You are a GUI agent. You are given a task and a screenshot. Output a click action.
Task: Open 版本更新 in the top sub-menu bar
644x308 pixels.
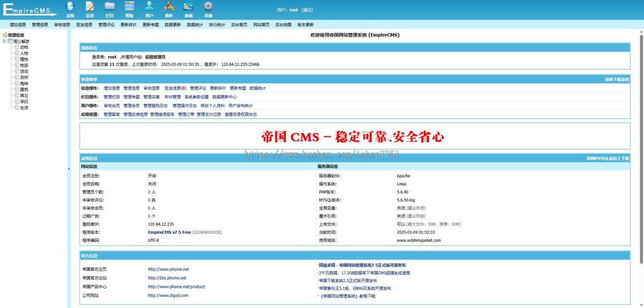305,25
